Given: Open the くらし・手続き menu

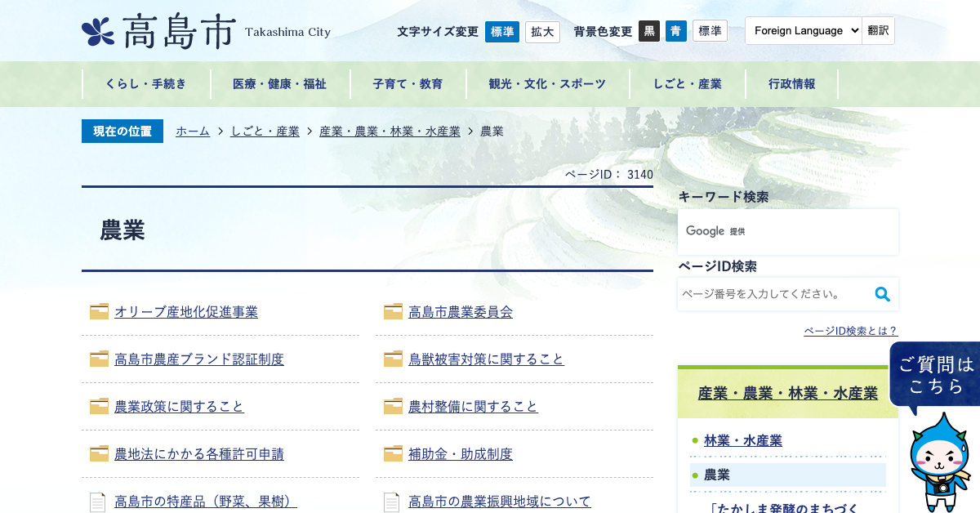Looking at the screenshot, I should 146,84.
